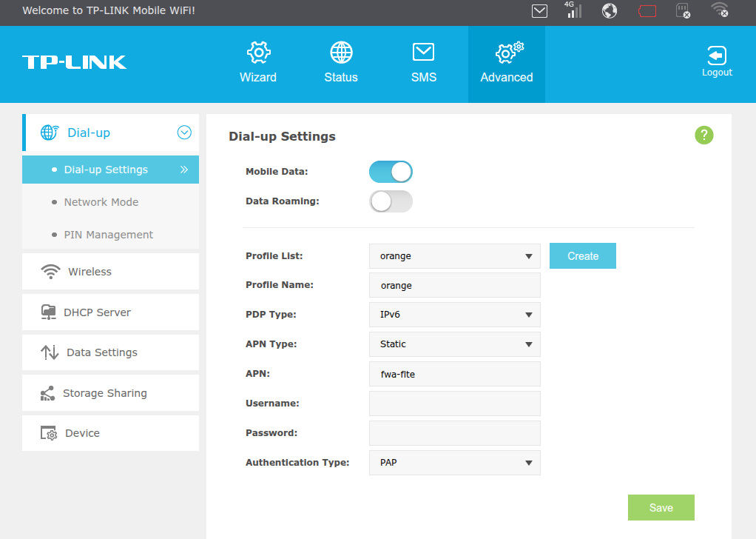The height and width of the screenshot is (539, 756).
Task: Click the Device settings sidebar icon
Action: pos(49,433)
